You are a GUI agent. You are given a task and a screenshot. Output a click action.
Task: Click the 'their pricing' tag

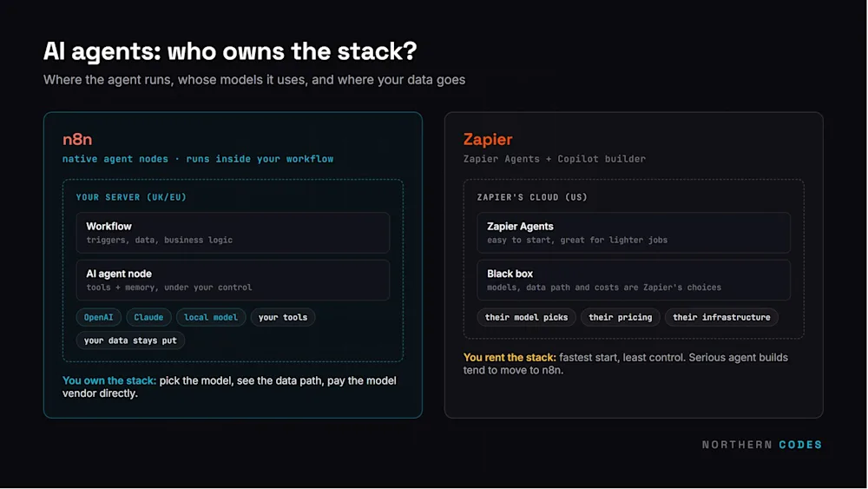(620, 317)
